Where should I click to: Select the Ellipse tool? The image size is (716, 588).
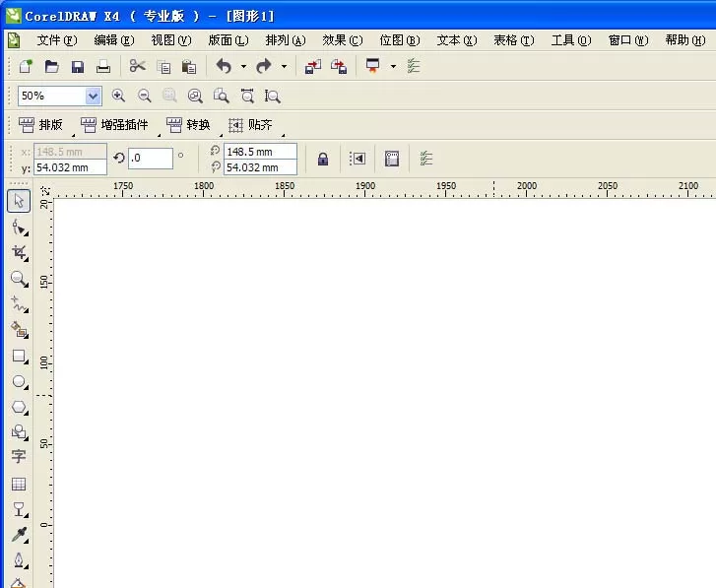point(19,381)
